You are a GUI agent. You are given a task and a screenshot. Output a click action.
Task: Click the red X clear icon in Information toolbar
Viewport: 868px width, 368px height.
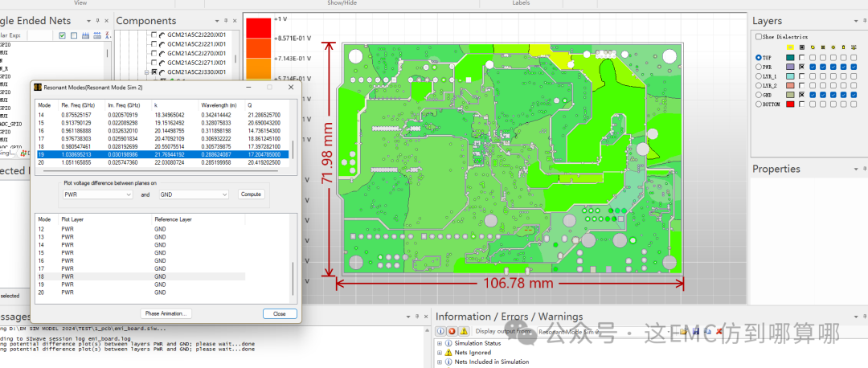(719, 332)
